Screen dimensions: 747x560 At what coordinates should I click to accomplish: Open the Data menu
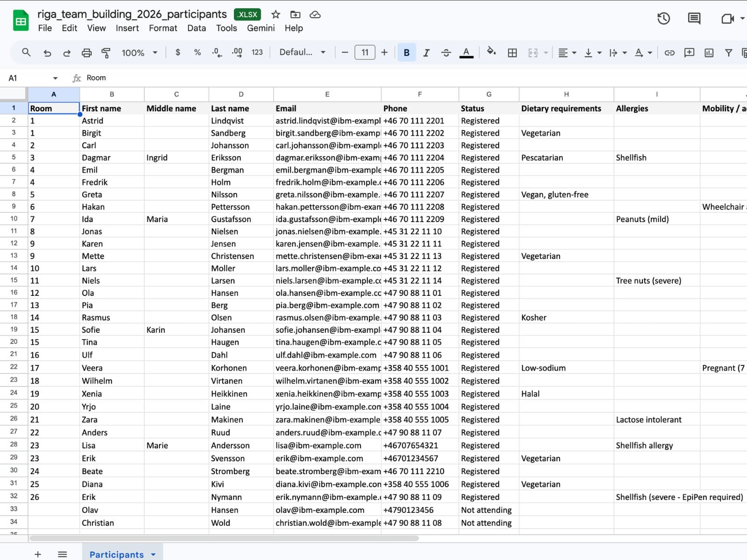pyautogui.click(x=197, y=28)
